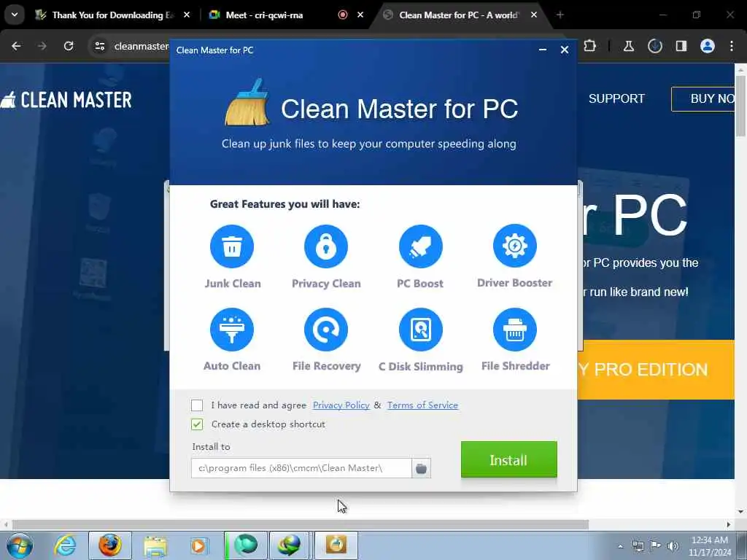Screen dimensions: 747x560
Task: Click the globe download taskbar icon
Action: [x=290, y=545]
